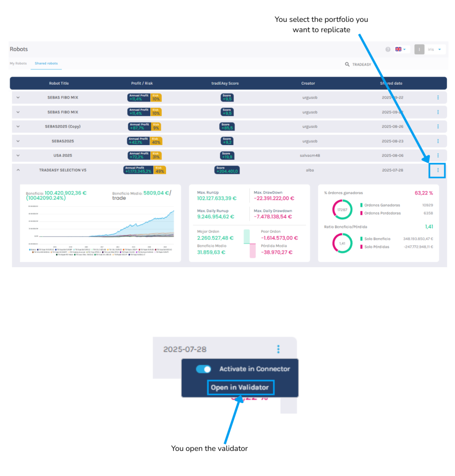Viewport: 455px width, 476px height.
Task: Select the Shared robots tab
Action: tap(46, 63)
